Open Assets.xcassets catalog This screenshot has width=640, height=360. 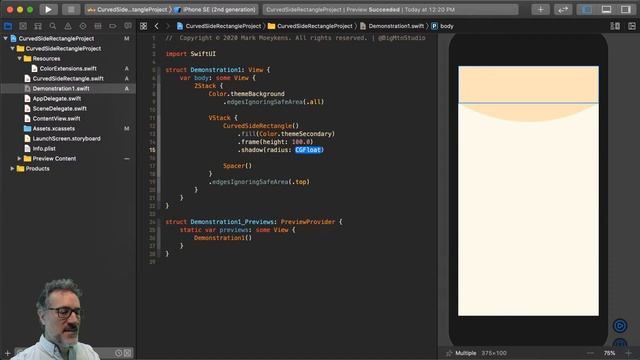[53, 129]
